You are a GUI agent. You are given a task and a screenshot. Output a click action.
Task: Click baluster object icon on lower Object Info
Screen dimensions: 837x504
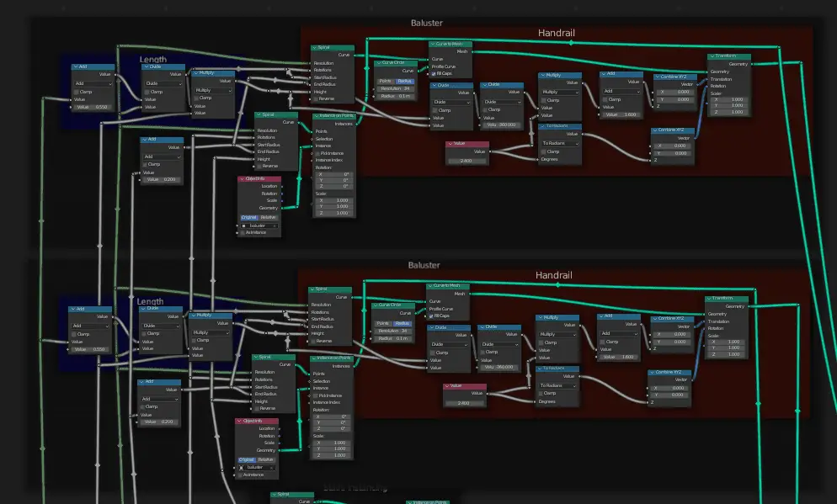tap(242, 467)
